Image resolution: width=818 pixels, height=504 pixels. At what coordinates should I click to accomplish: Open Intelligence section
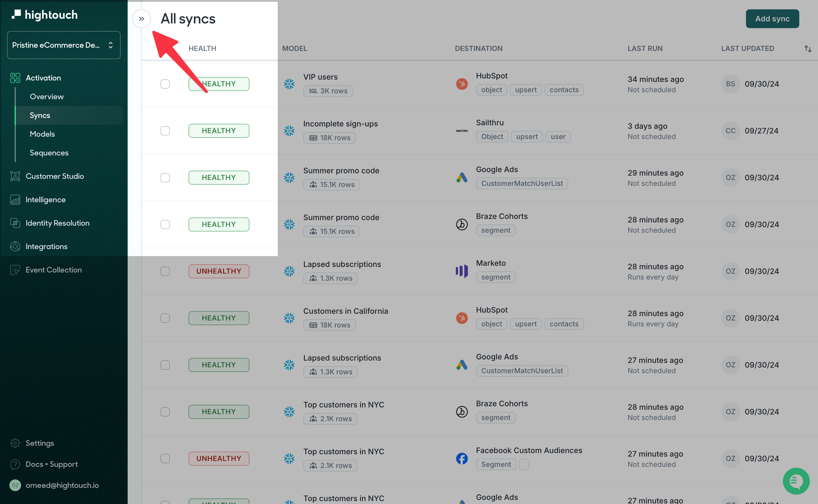point(46,199)
